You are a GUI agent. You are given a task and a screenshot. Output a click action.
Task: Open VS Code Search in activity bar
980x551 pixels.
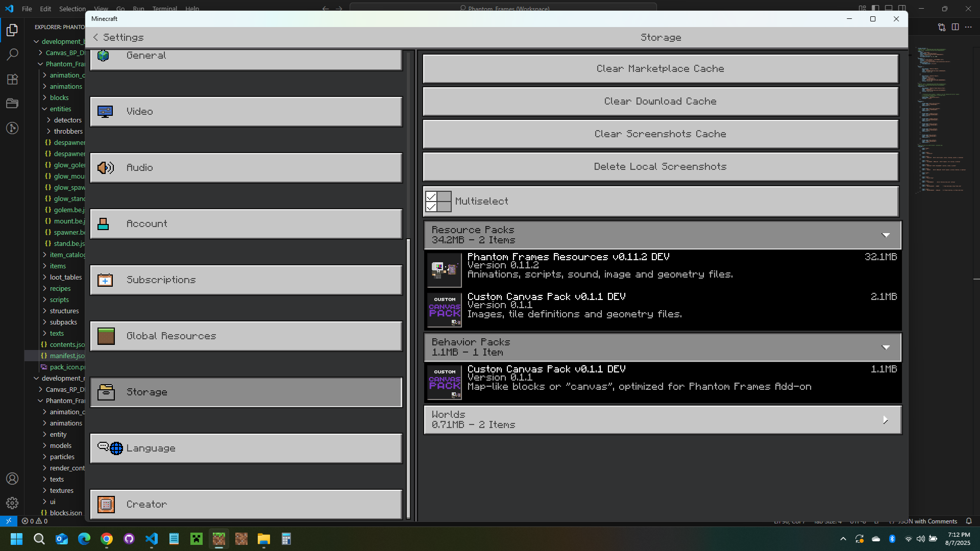pyautogui.click(x=12, y=54)
